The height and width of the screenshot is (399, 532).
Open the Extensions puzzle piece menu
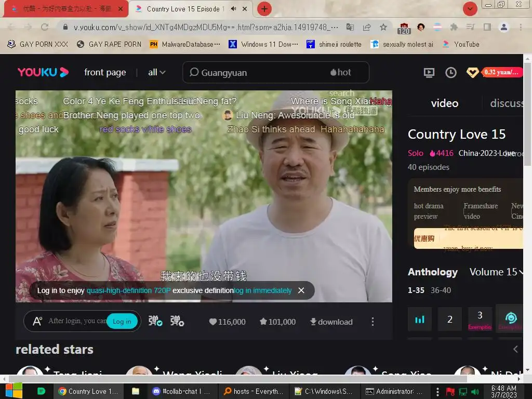[x=454, y=27]
